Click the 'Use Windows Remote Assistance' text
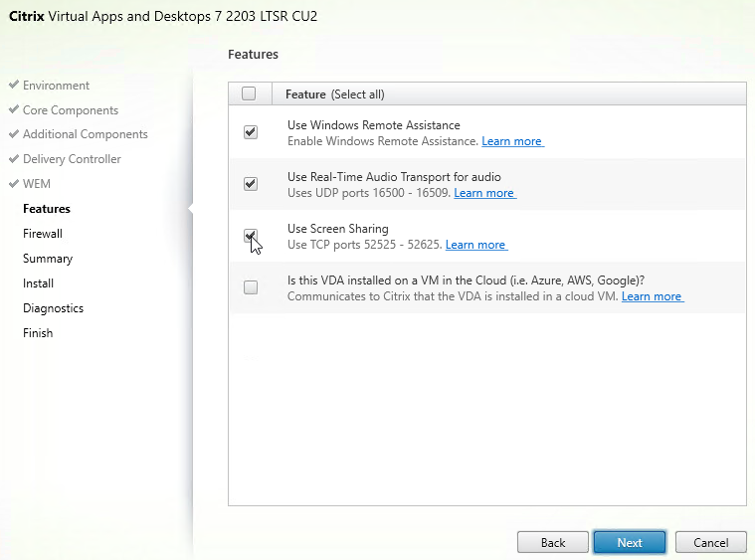Image resolution: width=755 pixels, height=560 pixels. coord(374,125)
